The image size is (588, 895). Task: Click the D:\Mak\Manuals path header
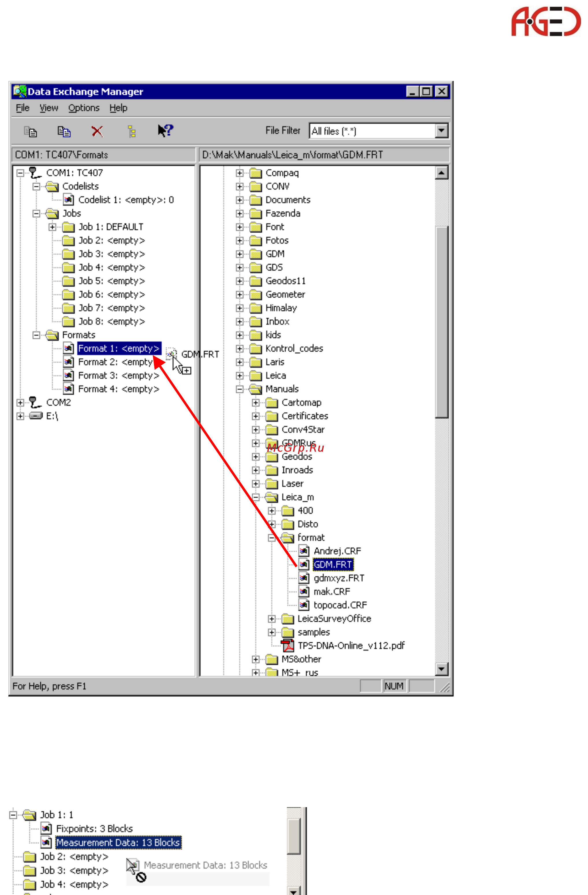[324, 155]
